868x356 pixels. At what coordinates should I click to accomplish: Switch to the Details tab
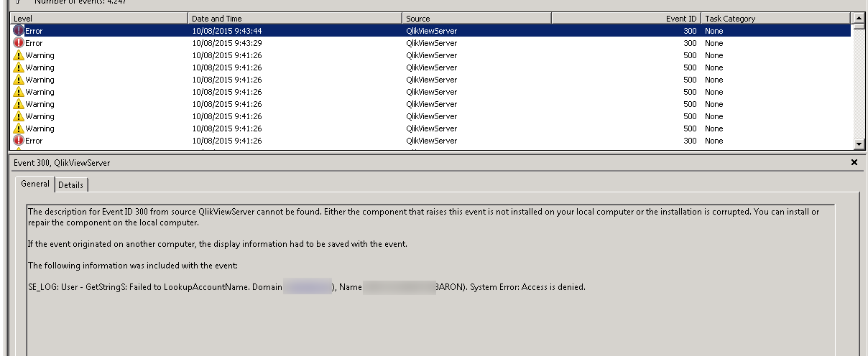click(x=70, y=185)
